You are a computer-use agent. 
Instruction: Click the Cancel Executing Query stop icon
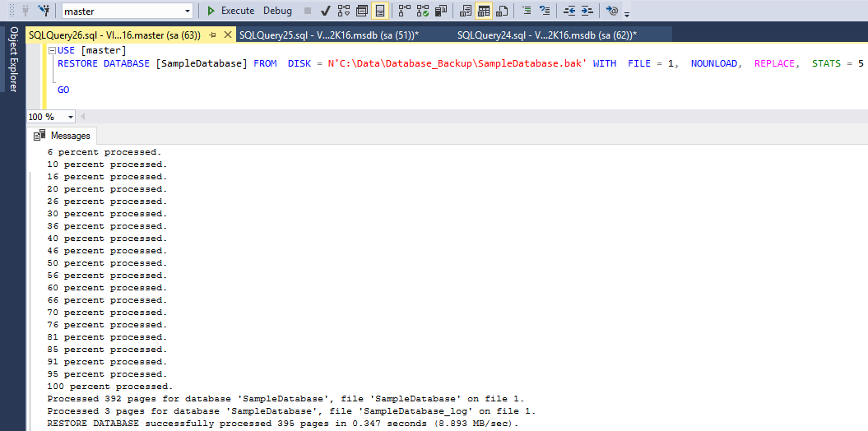tap(308, 11)
